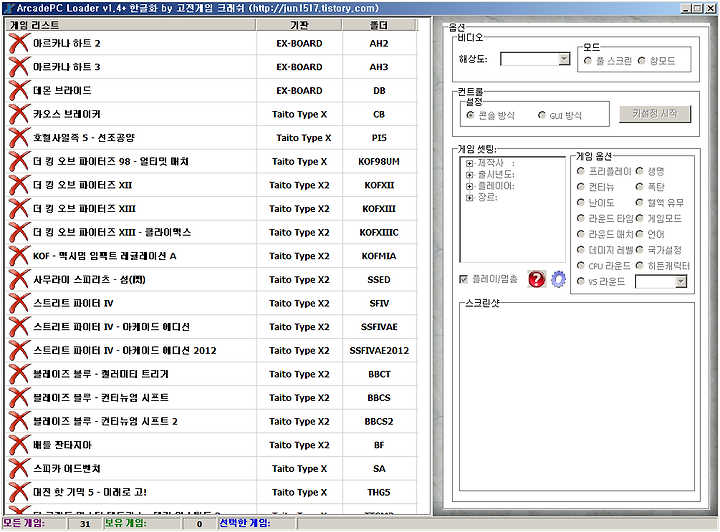Select the 풀 스크린 mode radio button

(x=588, y=61)
